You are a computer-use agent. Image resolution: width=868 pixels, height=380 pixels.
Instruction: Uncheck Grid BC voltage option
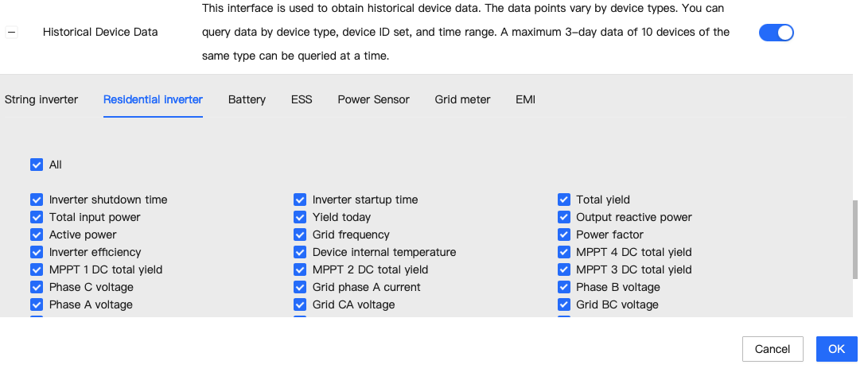point(564,304)
